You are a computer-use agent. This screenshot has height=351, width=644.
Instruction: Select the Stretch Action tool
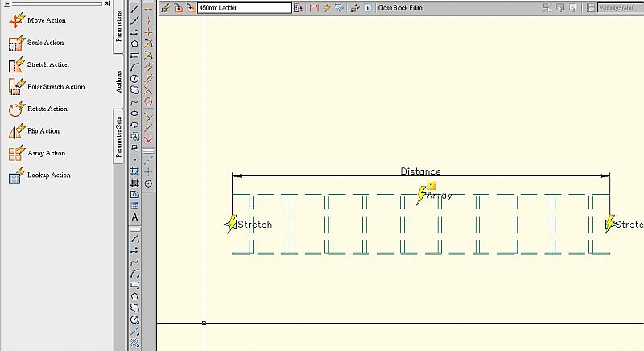39,64
